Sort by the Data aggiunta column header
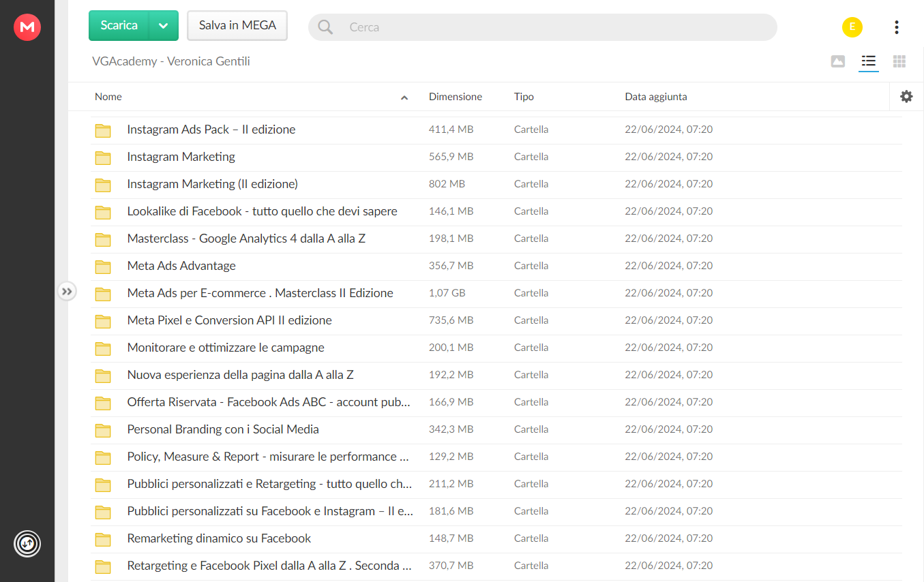The image size is (924, 582). 656,97
